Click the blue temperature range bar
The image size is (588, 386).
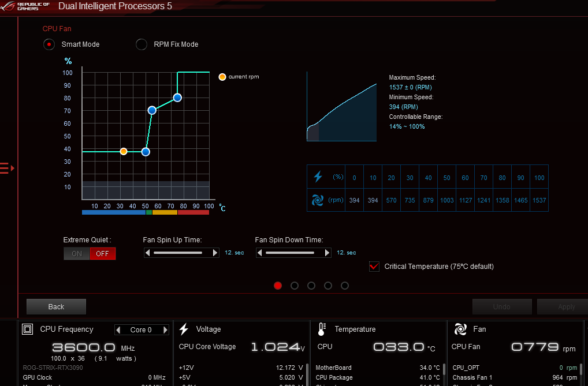pyautogui.click(x=114, y=212)
